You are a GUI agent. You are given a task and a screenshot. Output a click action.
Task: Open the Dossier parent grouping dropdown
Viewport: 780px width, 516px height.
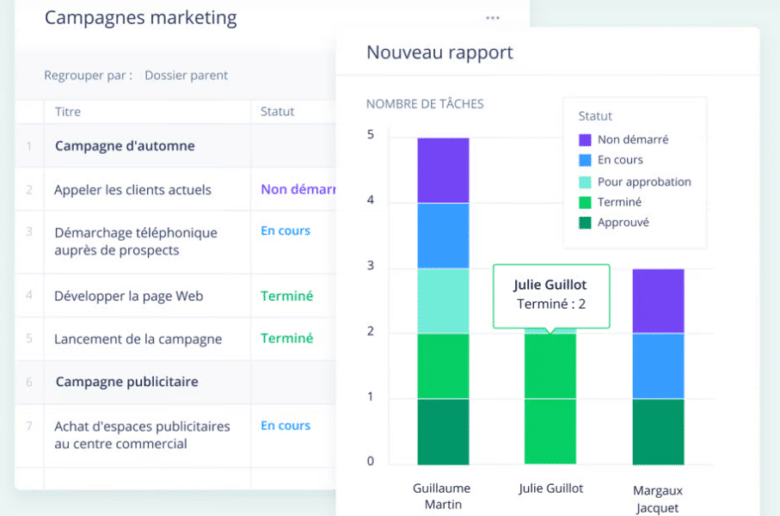click(186, 75)
